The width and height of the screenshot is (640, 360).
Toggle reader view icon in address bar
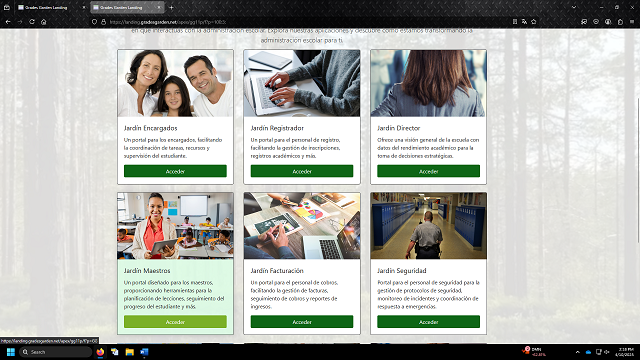[x=515, y=22]
